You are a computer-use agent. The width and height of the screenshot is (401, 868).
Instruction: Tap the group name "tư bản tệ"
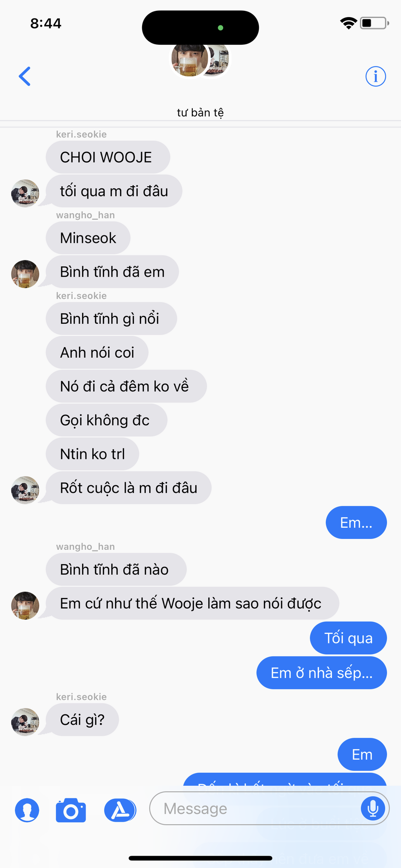(200, 112)
